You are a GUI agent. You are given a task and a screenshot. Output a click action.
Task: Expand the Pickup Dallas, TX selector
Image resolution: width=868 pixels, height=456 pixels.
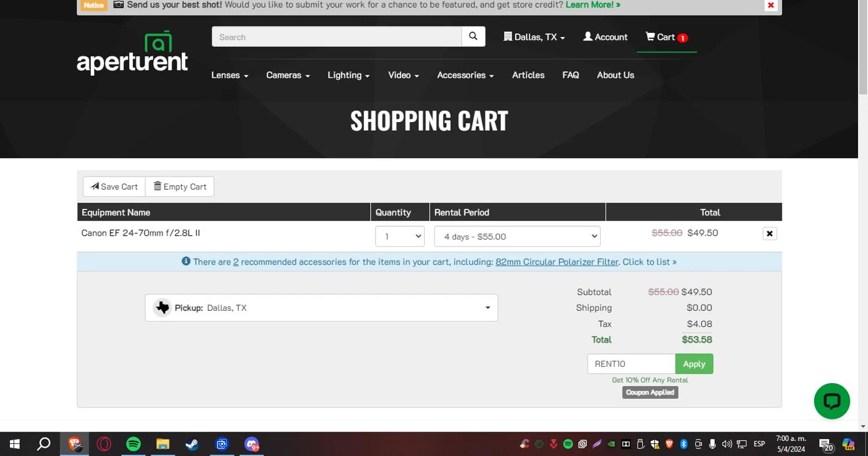point(321,308)
